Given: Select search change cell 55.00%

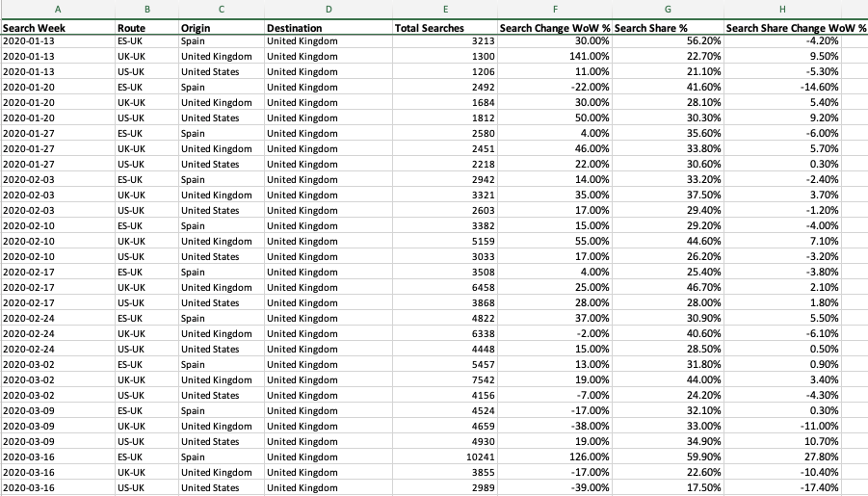Looking at the screenshot, I should pyautogui.click(x=555, y=241).
